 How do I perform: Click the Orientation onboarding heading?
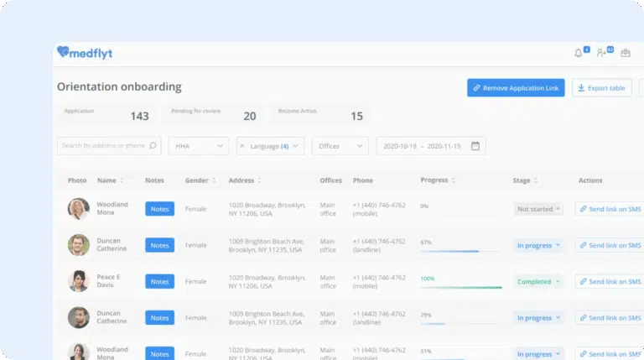click(119, 86)
